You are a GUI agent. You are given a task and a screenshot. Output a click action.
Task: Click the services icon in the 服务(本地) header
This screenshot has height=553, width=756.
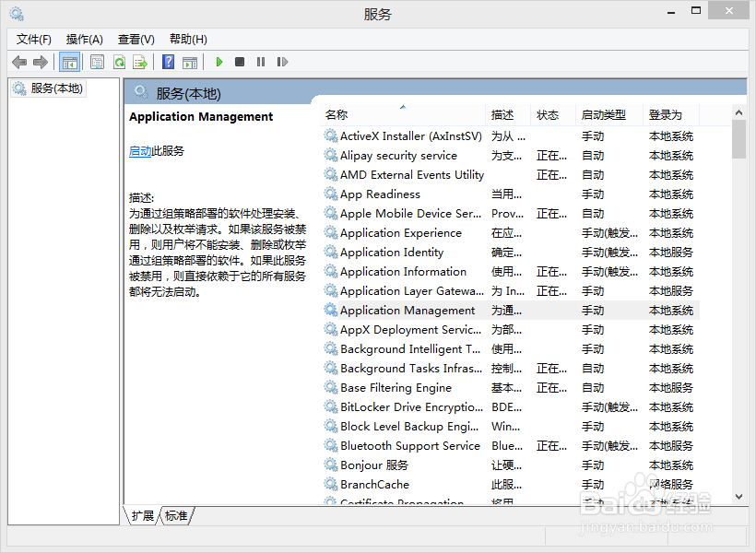pyautogui.click(x=141, y=92)
